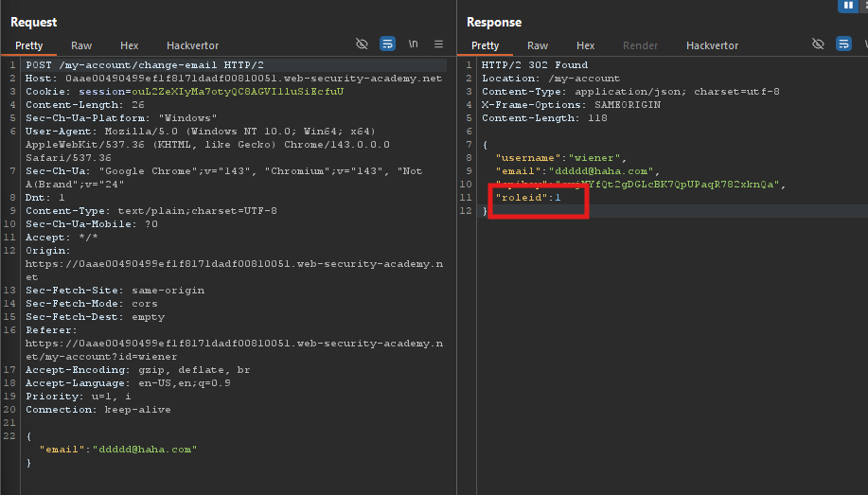Image resolution: width=868 pixels, height=495 pixels.
Task: Click the Sec-Ch-Ua-Mobile: ?0 header
Action: 91,223
